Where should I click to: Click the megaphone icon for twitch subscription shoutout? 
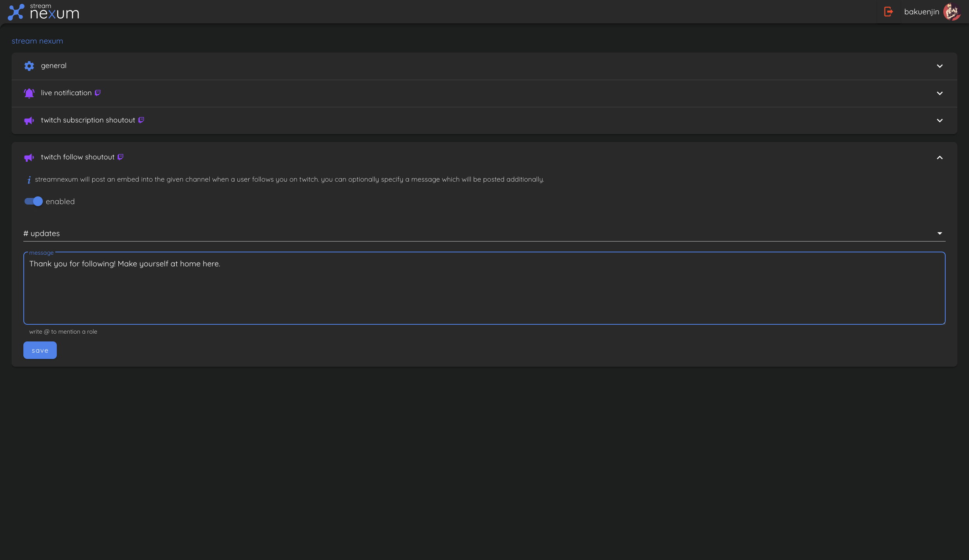(x=29, y=121)
